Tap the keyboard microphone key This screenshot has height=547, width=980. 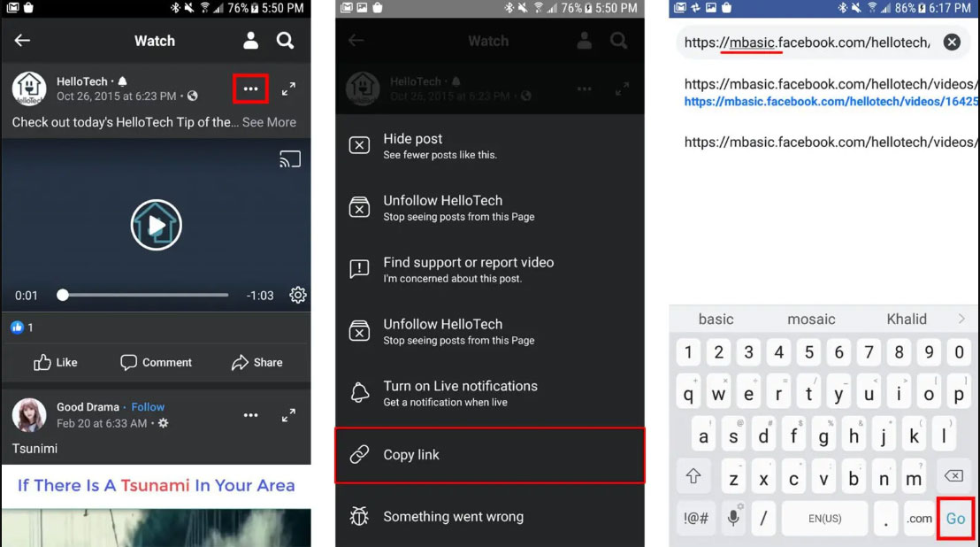pyautogui.click(x=733, y=519)
